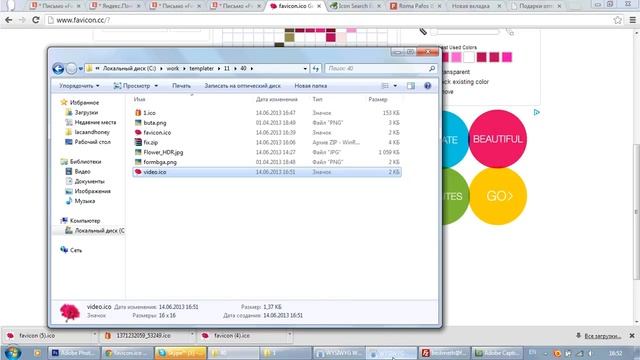Click the video.ico file row
The width and height of the screenshot is (640, 360).
click(267, 172)
